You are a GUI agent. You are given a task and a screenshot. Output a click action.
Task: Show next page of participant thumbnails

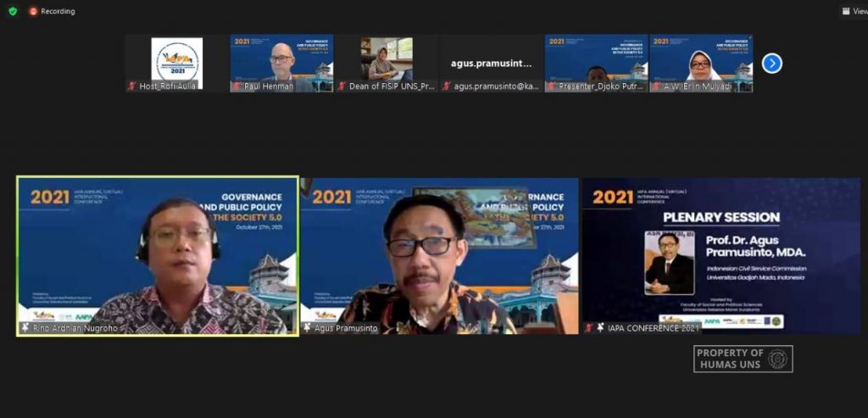coord(771,63)
